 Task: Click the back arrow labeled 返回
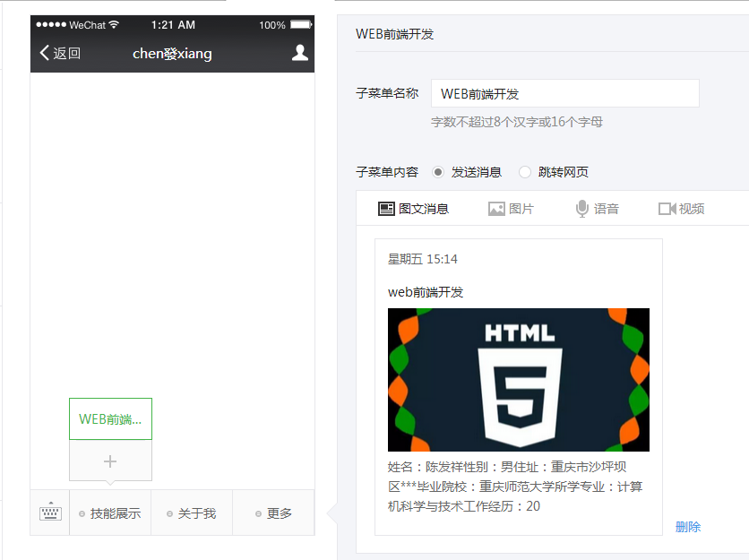pyautogui.click(x=60, y=54)
